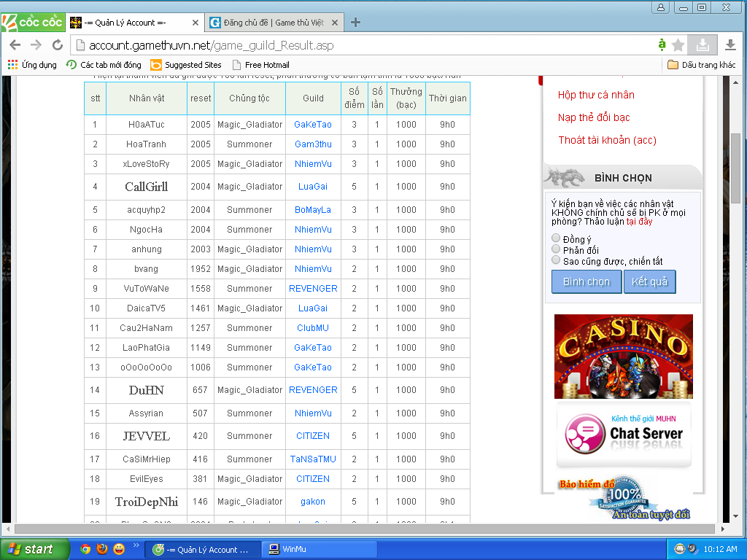Open NhiemVu guild link in bvang row

coord(313,269)
